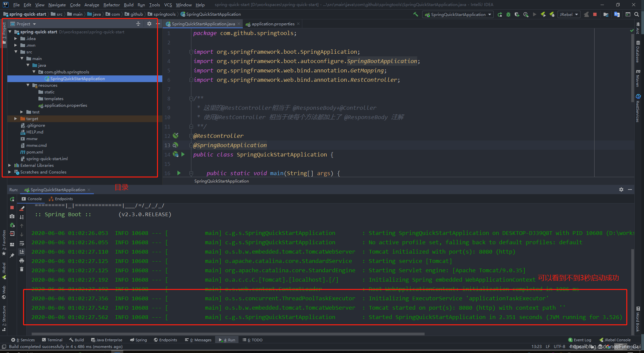Open the Refactor menu
The image size is (644, 353).
click(x=112, y=5)
